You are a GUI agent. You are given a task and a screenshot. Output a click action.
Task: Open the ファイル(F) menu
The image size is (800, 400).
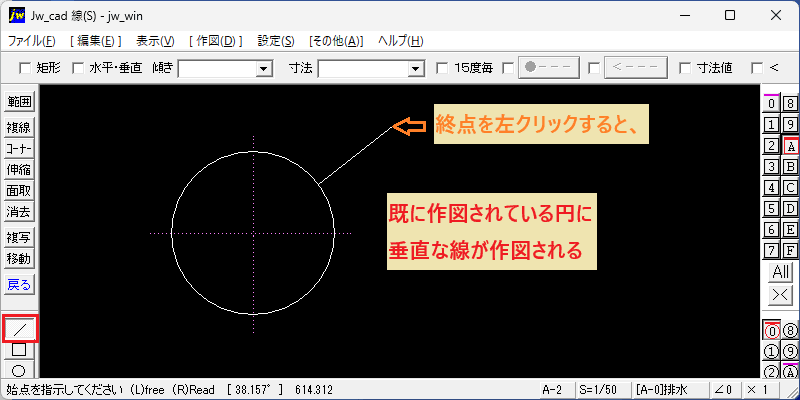point(32,41)
